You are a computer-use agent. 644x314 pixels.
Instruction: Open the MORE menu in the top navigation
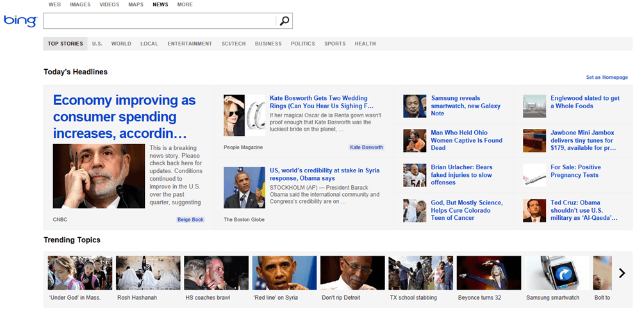[x=185, y=4]
